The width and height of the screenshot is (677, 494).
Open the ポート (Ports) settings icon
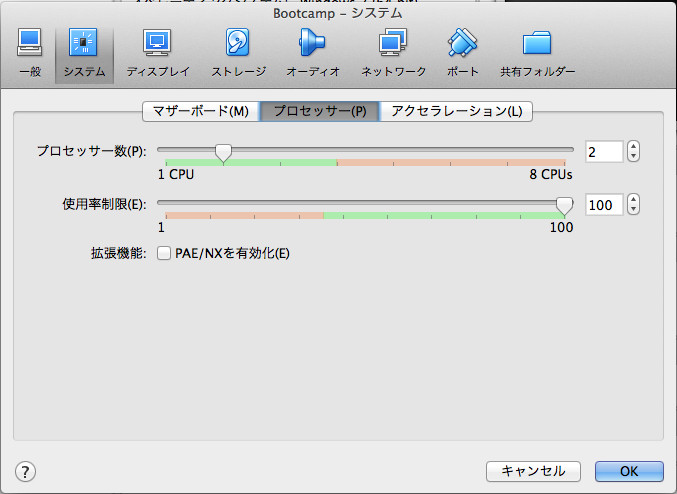tap(462, 53)
